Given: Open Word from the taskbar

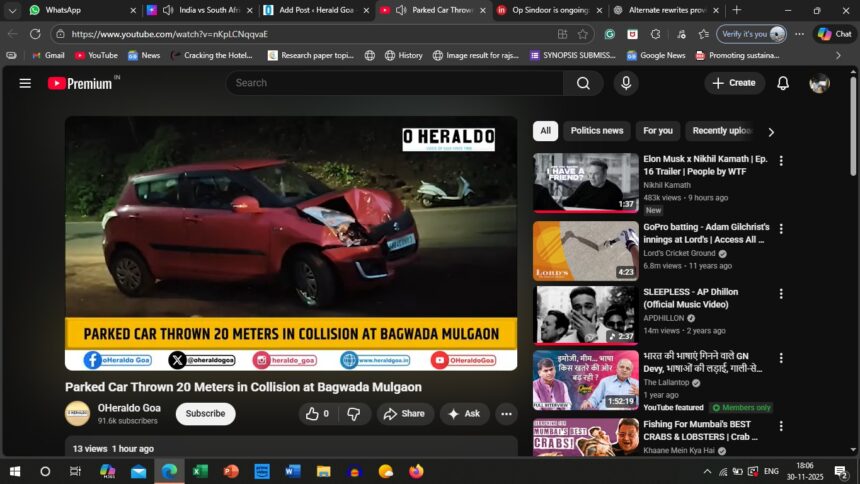Looking at the screenshot, I should coord(292,471).
